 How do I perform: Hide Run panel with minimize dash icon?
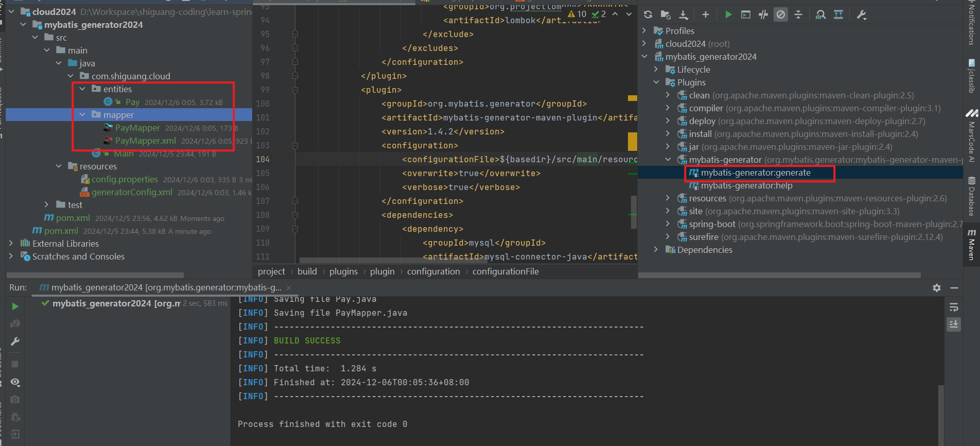click(954, 288)
